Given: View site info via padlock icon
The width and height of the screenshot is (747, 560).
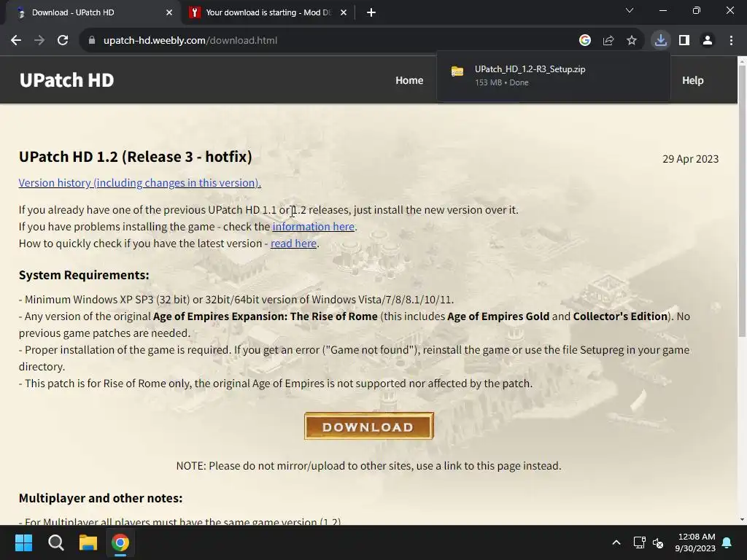Looking at the screenshot, I should click(91, 41).
